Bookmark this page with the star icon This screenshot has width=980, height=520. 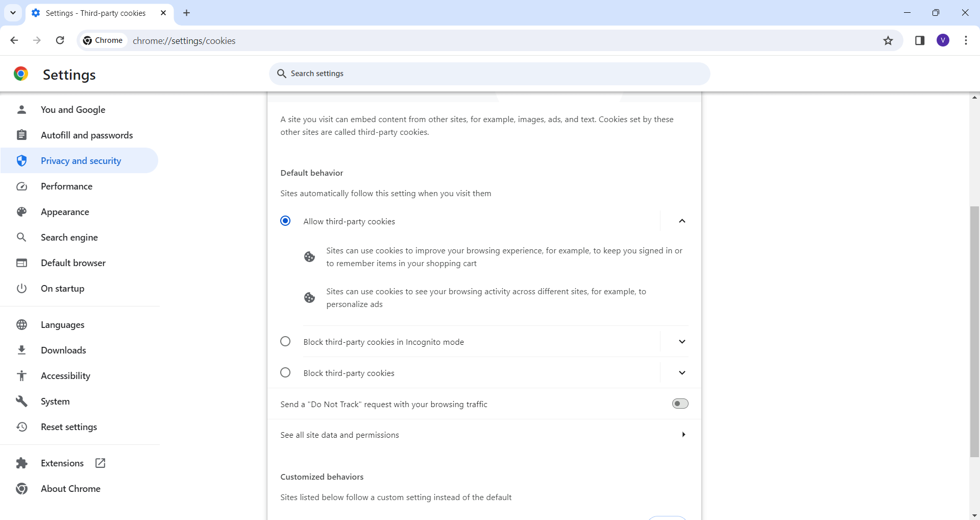coord(888,40)
